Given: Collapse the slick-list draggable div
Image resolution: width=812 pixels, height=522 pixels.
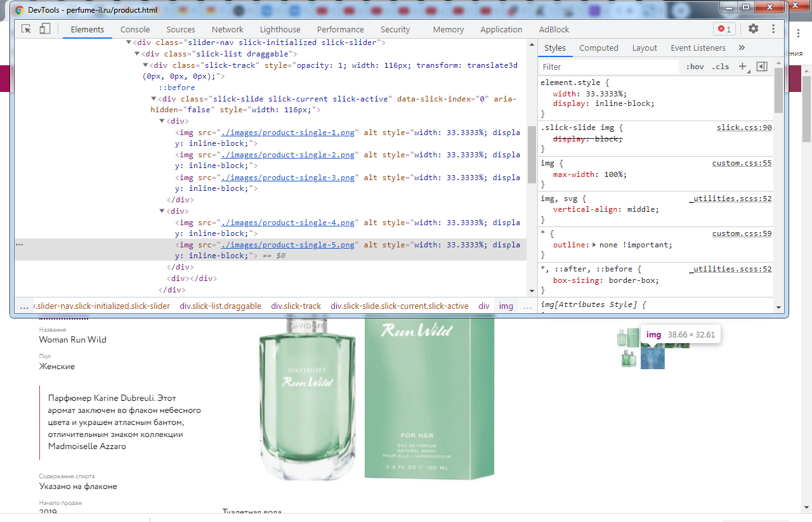Looking at the screenshot, I should click(x=136, y=54).
